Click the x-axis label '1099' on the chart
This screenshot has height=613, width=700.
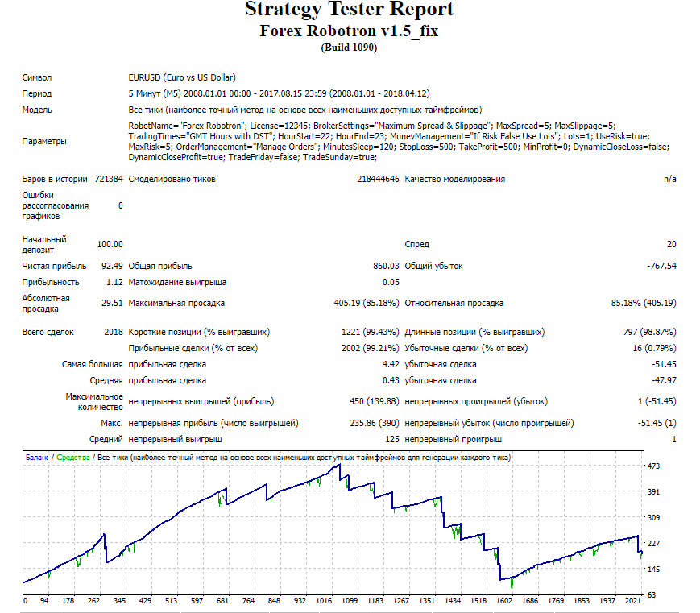pos(350,601)
